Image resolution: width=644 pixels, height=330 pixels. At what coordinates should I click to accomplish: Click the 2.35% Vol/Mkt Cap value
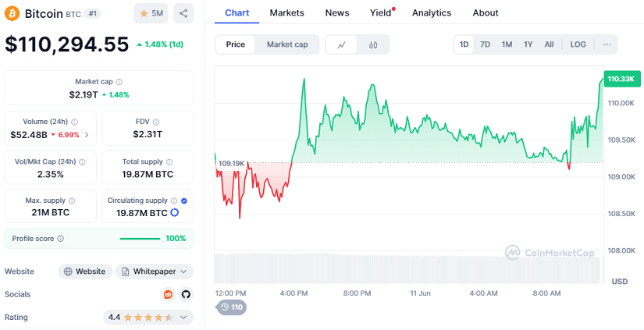point(51,175)
